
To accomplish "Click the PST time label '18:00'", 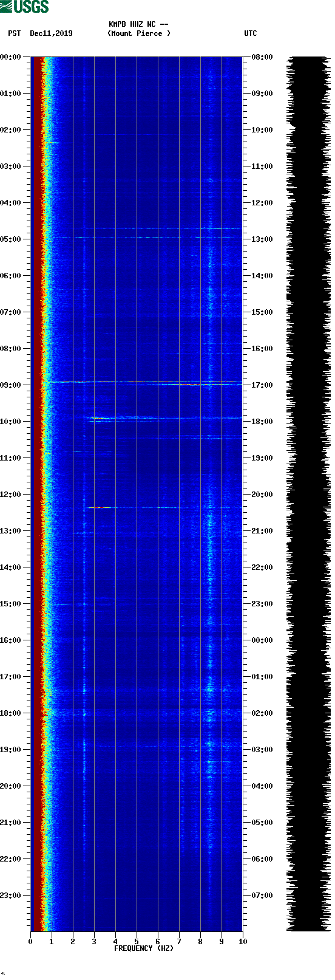I will point(11,713).
